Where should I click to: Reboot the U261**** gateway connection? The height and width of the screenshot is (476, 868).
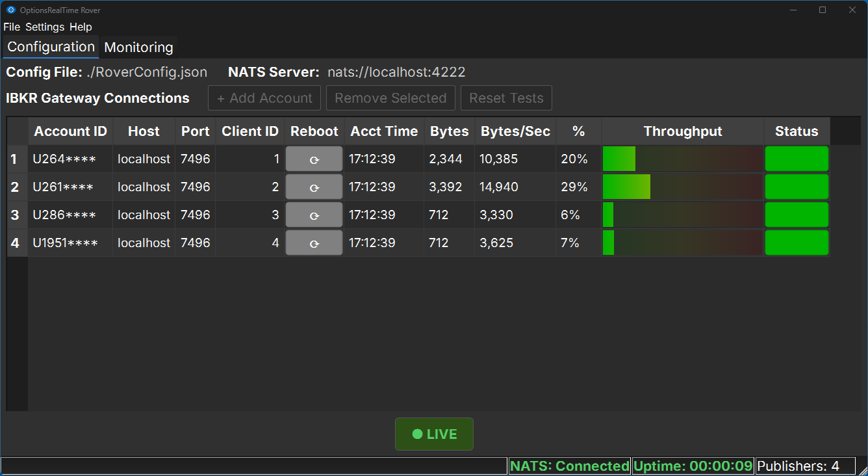click(x=314, y=187)
